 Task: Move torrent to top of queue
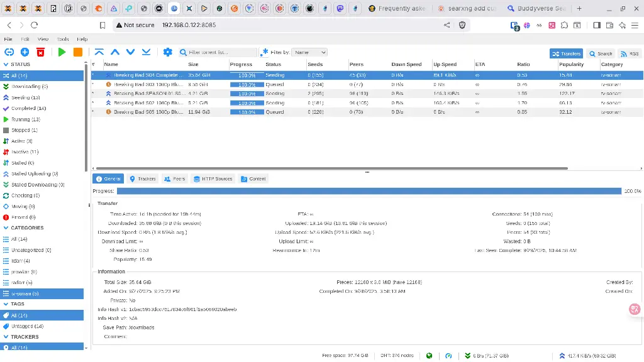pos(99,52)
